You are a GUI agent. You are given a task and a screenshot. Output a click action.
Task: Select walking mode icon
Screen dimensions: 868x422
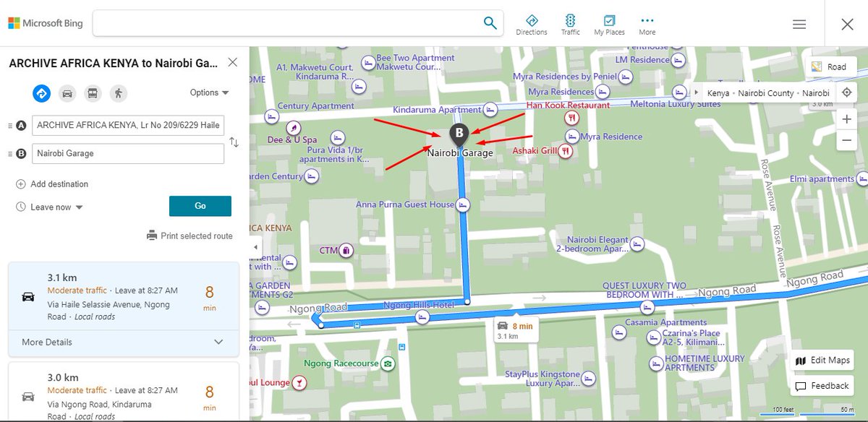(119, 93)
